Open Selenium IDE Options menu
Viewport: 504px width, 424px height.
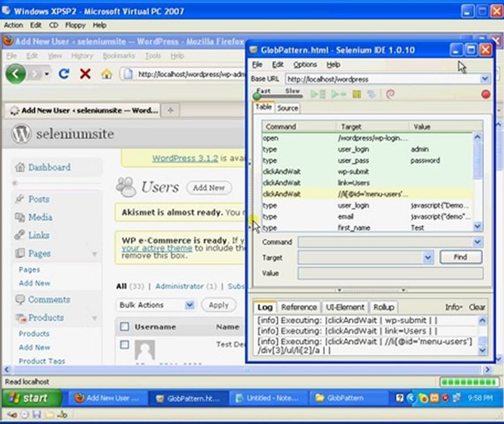coord(305,65)
